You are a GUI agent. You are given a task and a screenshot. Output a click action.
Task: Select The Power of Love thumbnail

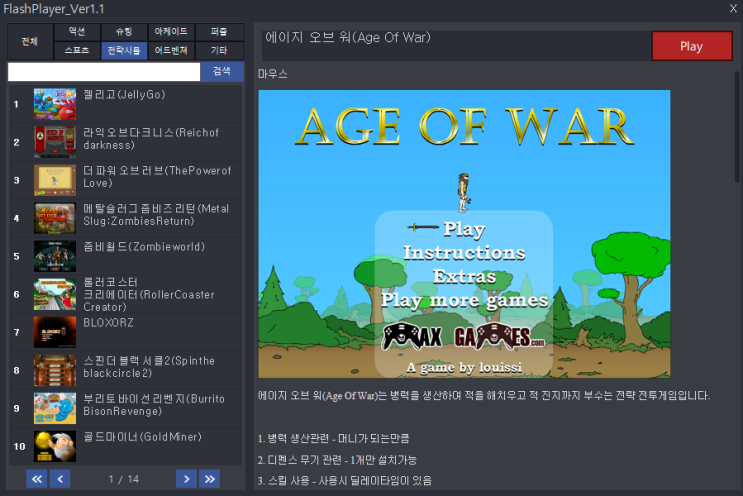coord(55,180)
